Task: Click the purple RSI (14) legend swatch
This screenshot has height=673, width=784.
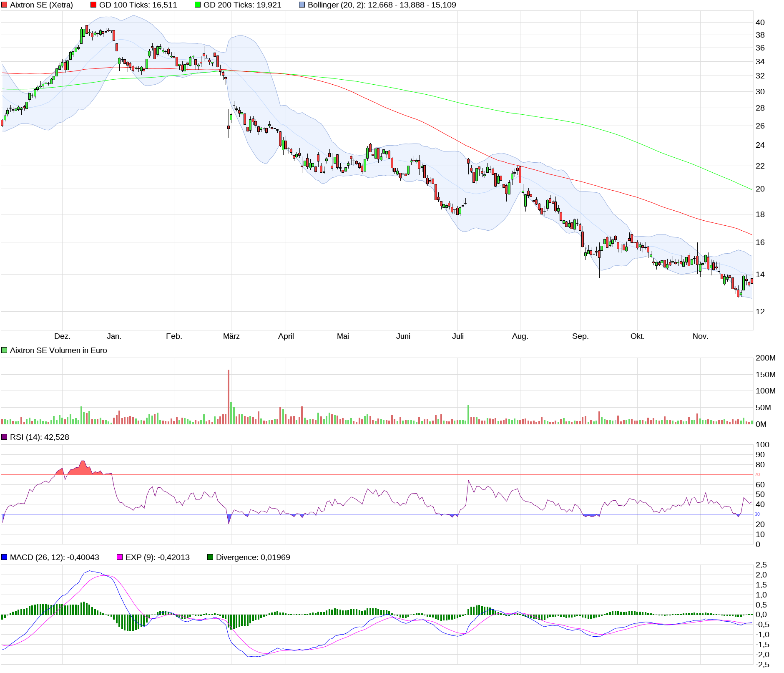Action: (x=4, y=437)
